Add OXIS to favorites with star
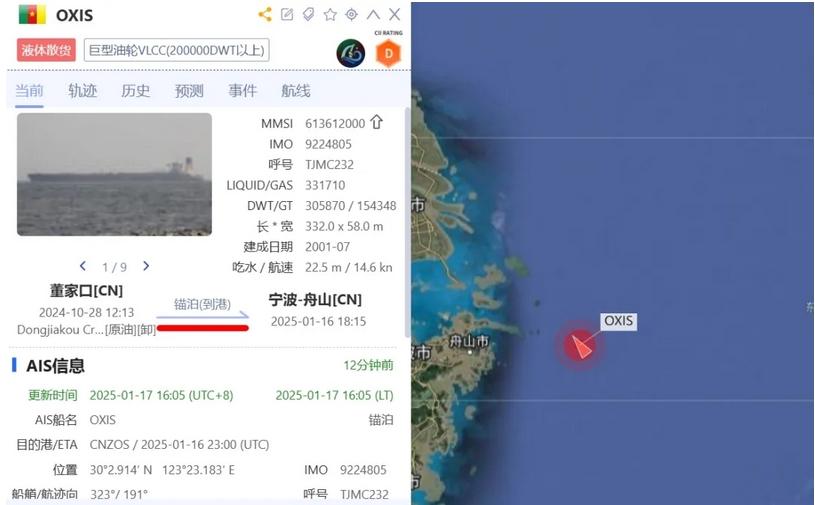Viewport: 815px width, 505px height. coord(330,15)
